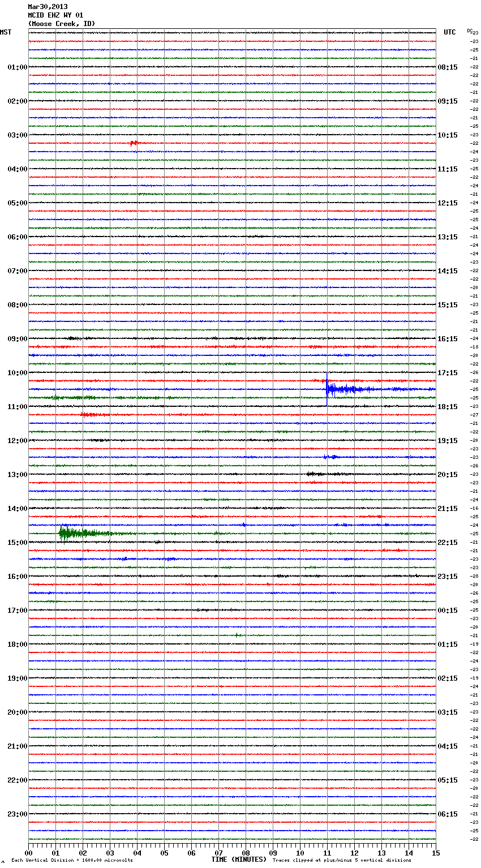Image resolution: width=481 pixels, height=868 pixels.
Task: Click the 08:15 UTC time label
Action: [x=448, y=67]
